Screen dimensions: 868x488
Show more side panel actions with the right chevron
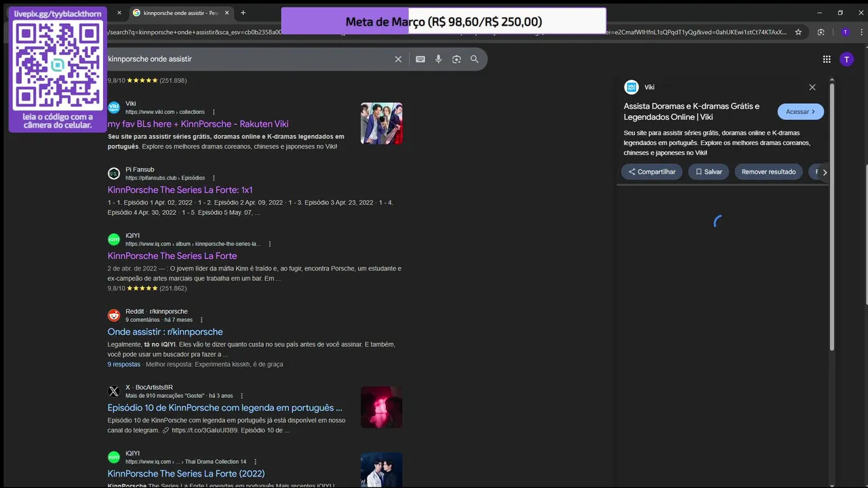point(825,172)
